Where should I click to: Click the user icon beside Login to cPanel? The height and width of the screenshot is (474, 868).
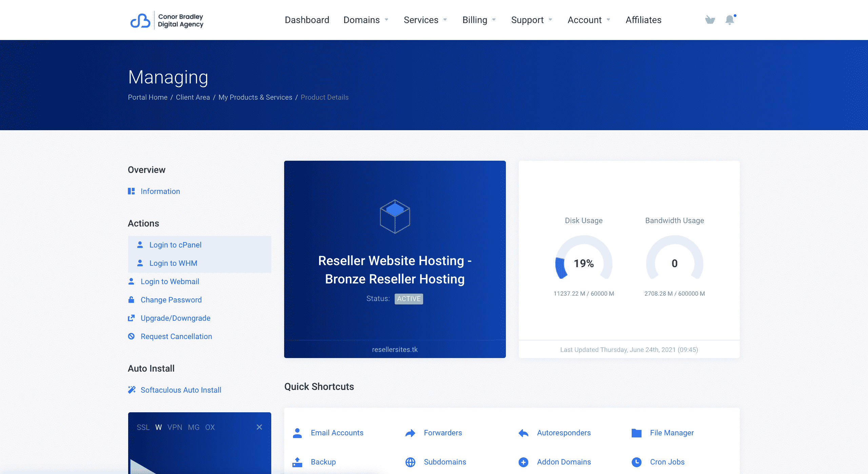coord(140,244)
